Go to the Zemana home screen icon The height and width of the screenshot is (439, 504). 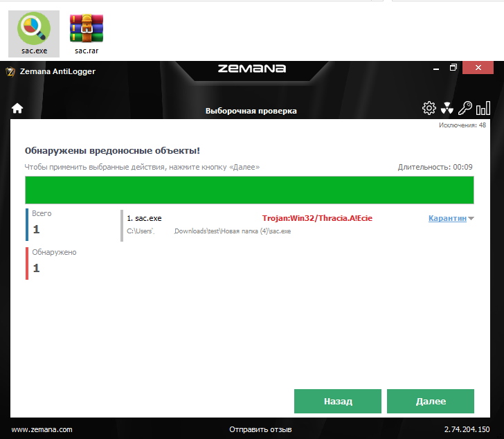(17, 109)
